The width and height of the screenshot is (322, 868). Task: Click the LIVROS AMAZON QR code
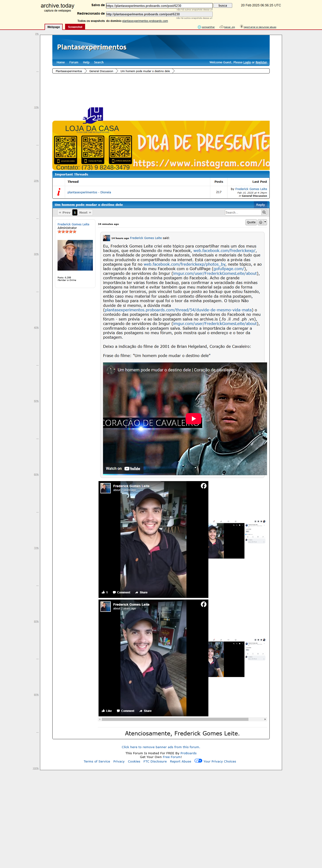click(120, 150)
